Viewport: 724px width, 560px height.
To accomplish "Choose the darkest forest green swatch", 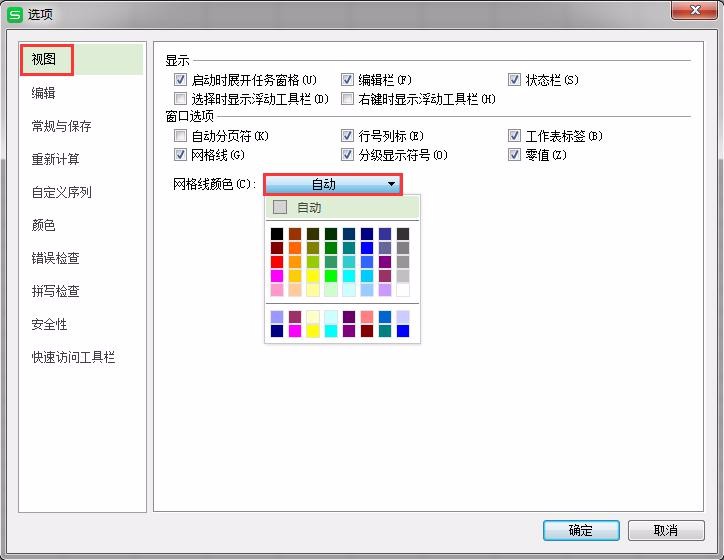I will pos(331,234).
